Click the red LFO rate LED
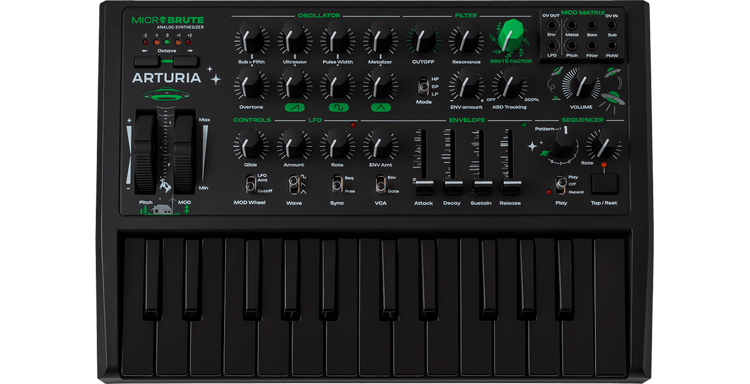This screenshot has width=750, height=384. pyautogui.click(x=353, y=125)
